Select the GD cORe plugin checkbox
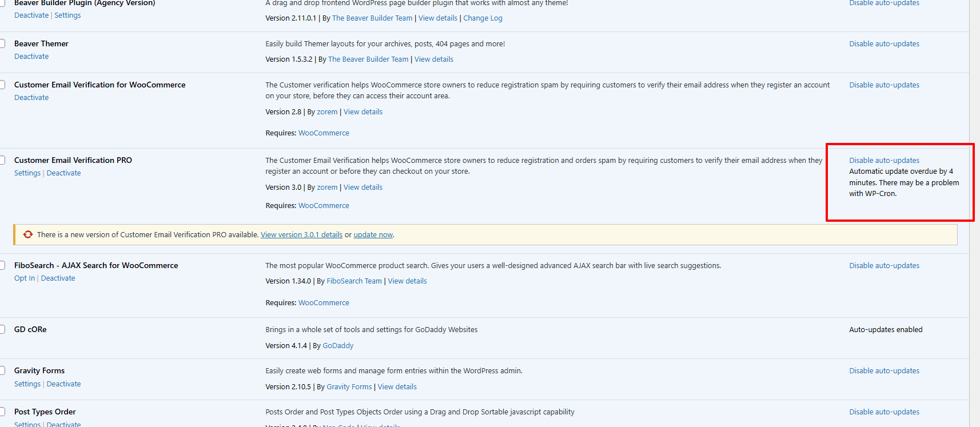 [x=2, y=329]
